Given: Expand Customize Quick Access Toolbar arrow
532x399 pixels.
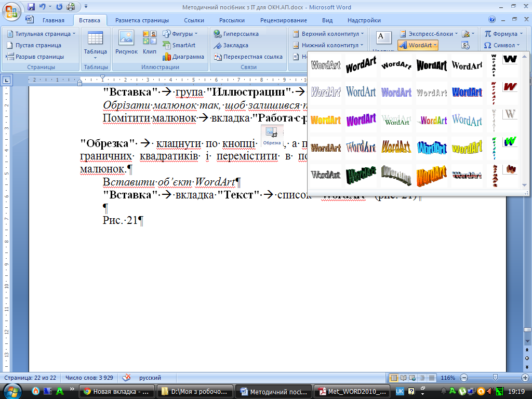Looking at the screenshot, I should 86,6.
